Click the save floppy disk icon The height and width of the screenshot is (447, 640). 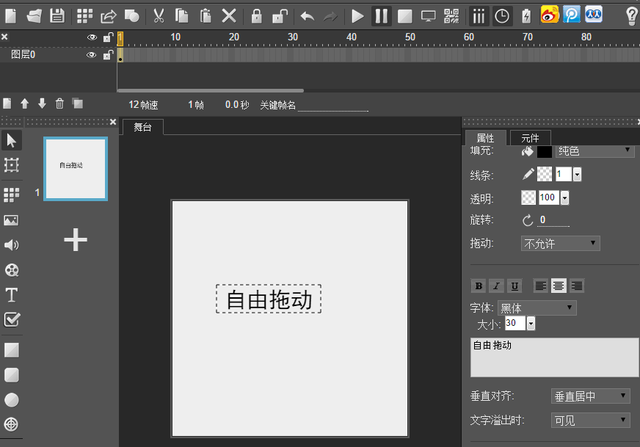[57, 15]
